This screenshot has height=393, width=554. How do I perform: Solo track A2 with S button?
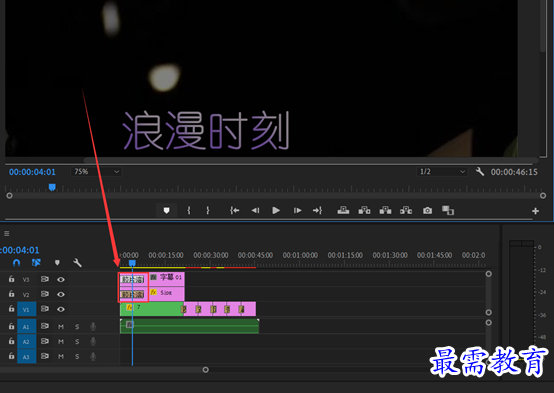tap(77, 342)
